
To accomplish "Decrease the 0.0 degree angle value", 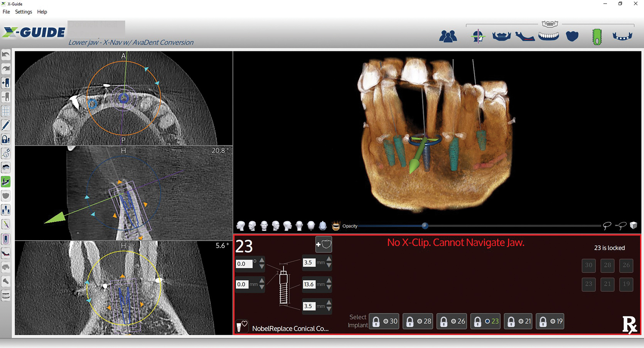I will 262,267.
